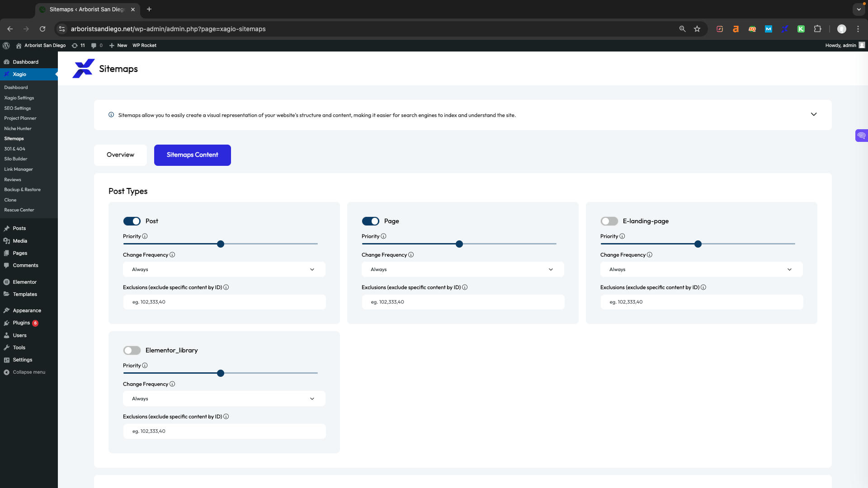The width and height of the screenshot is (868, 488).
Task: Click WP Rocket in the admin bar
Action: click(144, 45)
